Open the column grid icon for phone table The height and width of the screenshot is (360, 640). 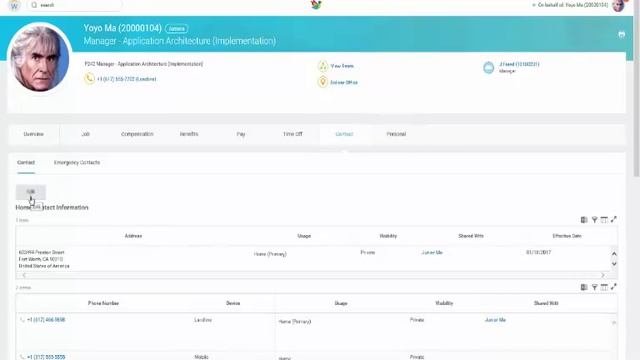pos(604,287)
